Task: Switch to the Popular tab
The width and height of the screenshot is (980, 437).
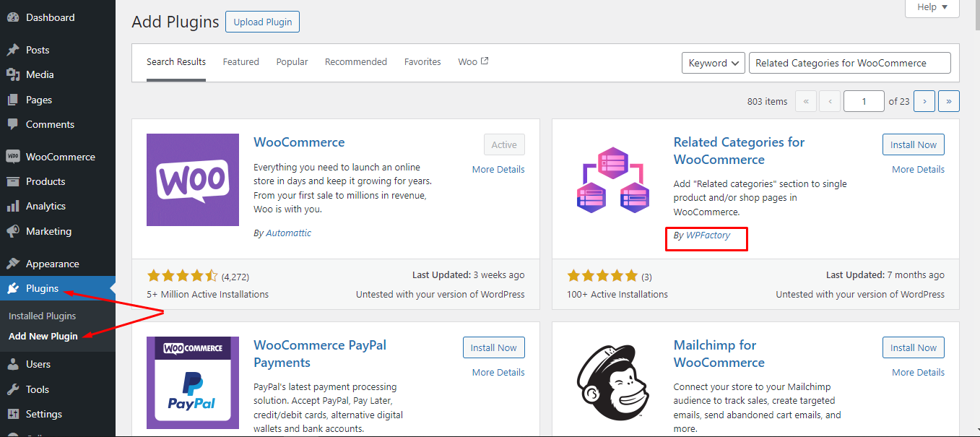Action: click(x=292, y=62)
